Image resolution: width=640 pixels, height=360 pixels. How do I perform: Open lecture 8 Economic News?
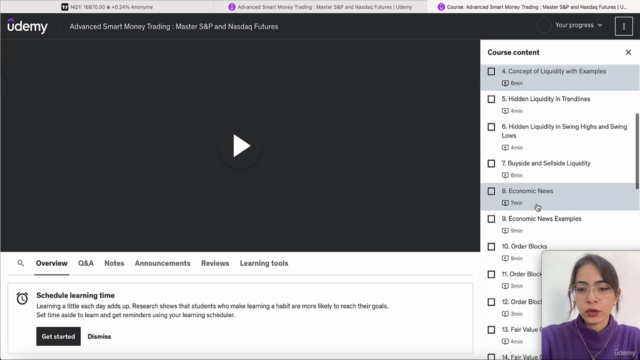point(560,197)
